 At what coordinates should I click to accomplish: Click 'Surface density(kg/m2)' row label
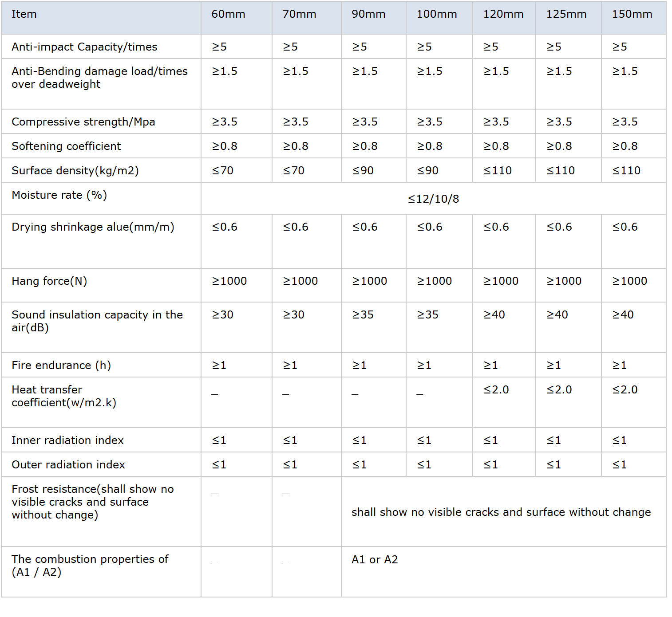75,171
